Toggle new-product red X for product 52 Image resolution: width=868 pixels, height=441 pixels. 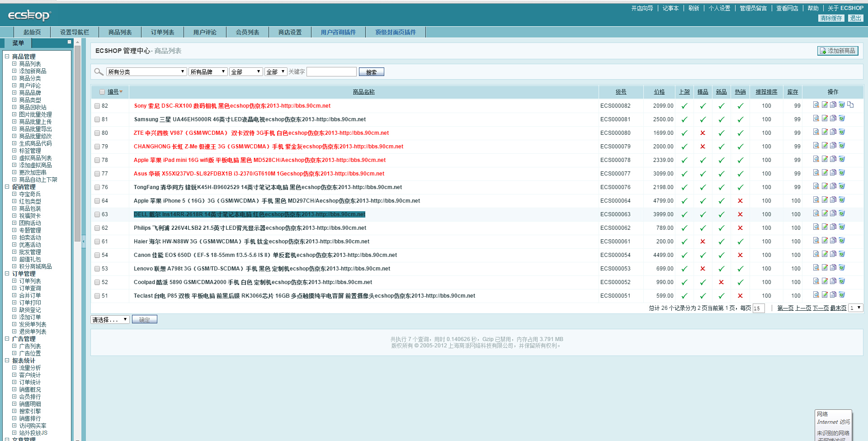tap(721, 282)
